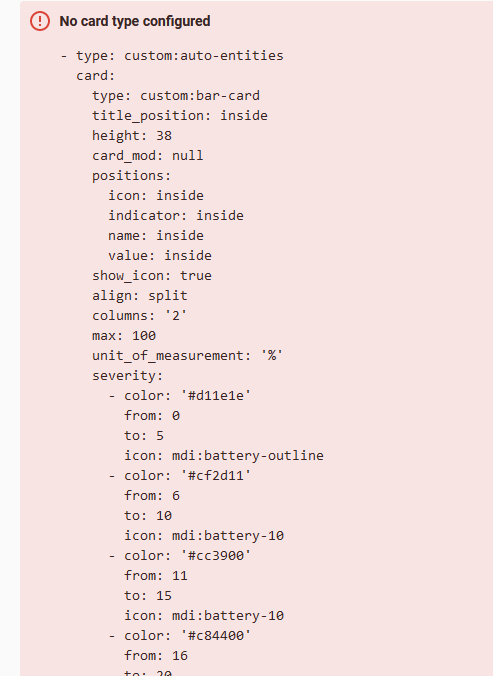Click the "positions:" key
The image size is (493, 676).
(131, 175)
